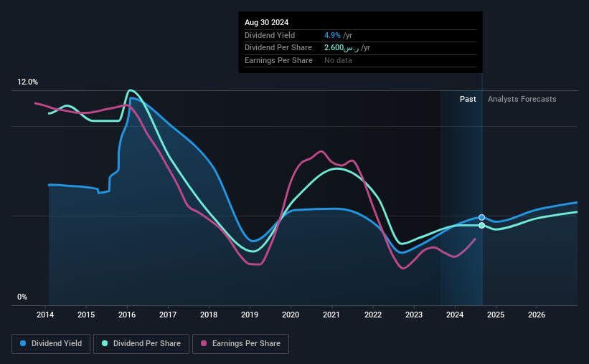
Task: Click the 2015 x-axis label
Action: pyautogui.click(x=86, y=315)
